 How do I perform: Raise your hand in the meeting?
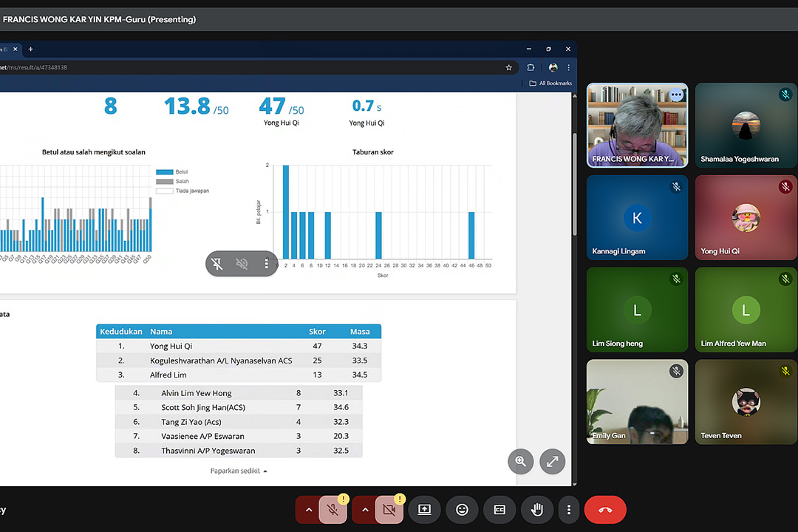(x=537, y=510)
